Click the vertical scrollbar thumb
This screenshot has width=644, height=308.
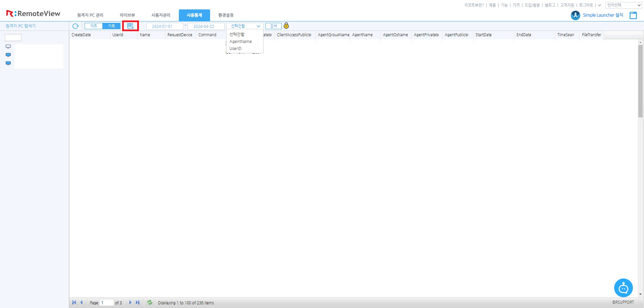coord(640,81)
